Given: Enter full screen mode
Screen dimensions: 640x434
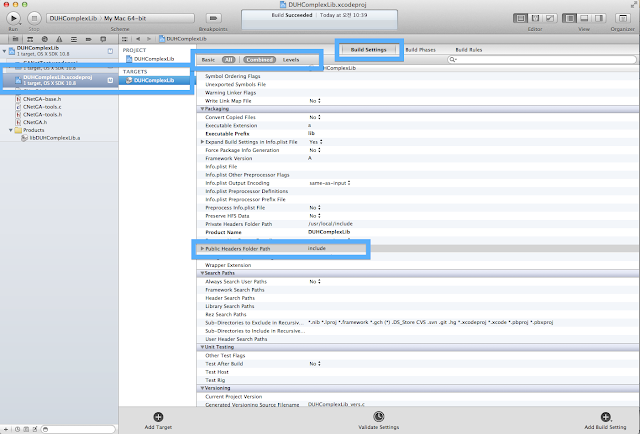Looking at the screenshot, I should point(633,4).
